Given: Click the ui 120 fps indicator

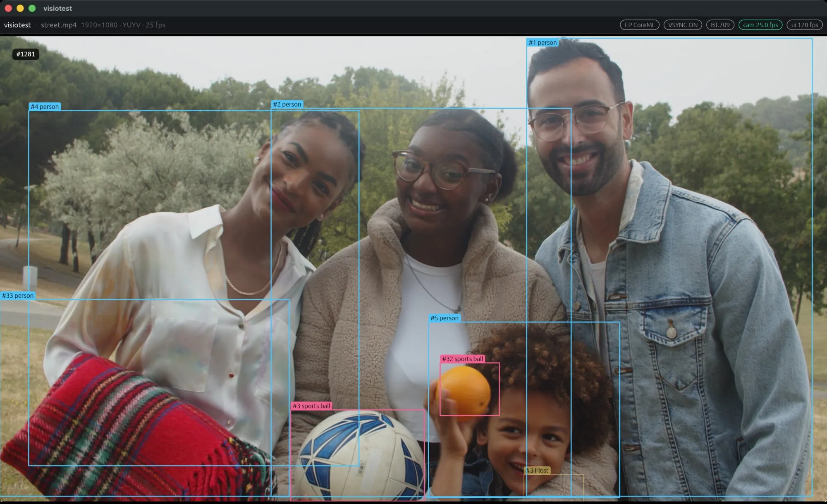Looking at the screenshot, I should coord(805,25).
